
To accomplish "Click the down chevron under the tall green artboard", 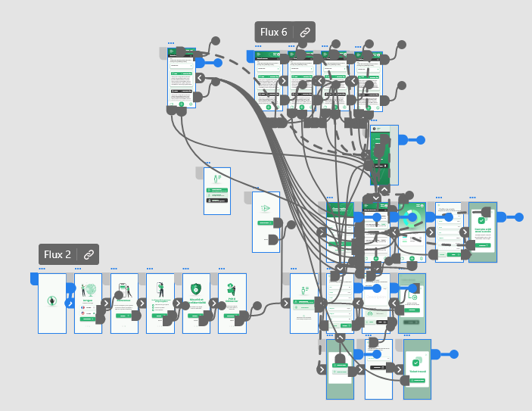I will pos(375,198).
